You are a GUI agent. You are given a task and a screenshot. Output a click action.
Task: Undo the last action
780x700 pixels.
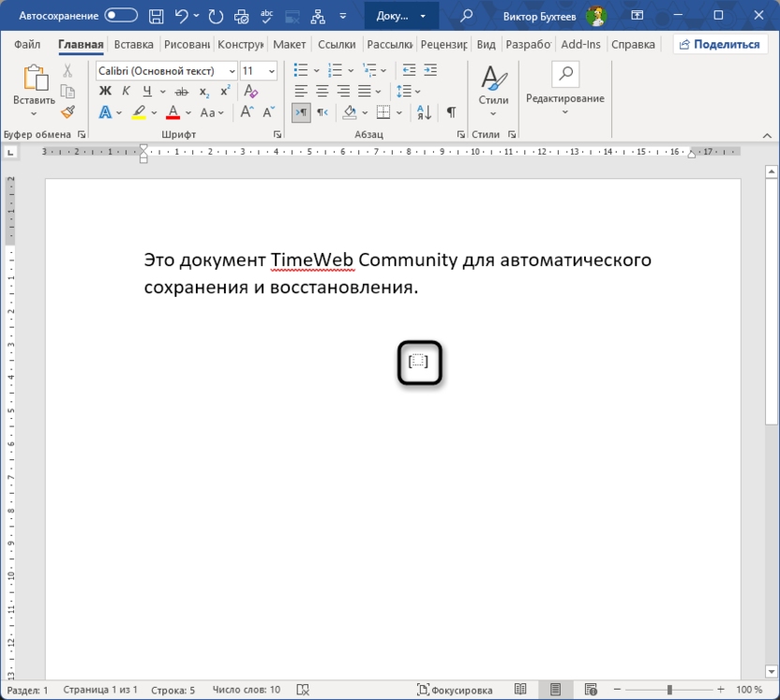[181, 17]
